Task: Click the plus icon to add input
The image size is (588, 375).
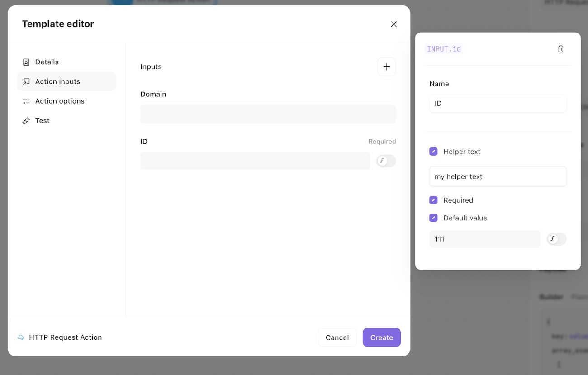Action: [x=386, y=67]
